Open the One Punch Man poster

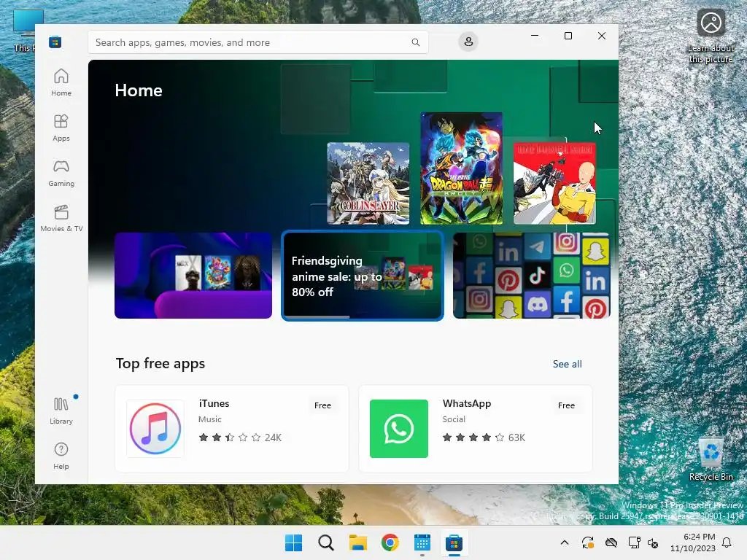(554, 183)
